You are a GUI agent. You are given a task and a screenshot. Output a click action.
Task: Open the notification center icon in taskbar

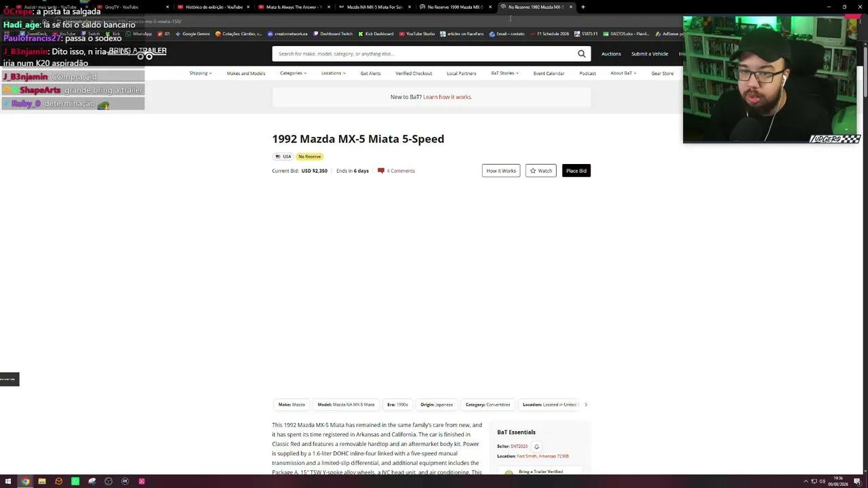857,481
